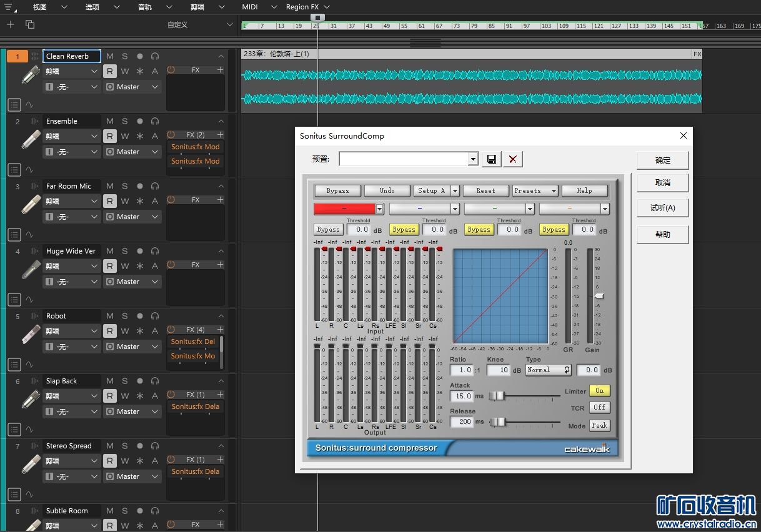Arm the Ensemble track record button

(x=140, y=121)
